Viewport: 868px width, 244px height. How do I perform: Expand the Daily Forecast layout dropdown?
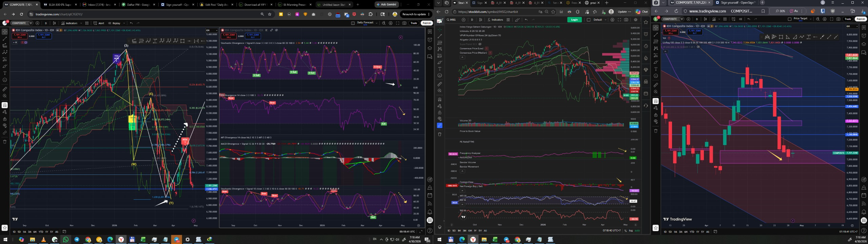(x=377, y=23)
